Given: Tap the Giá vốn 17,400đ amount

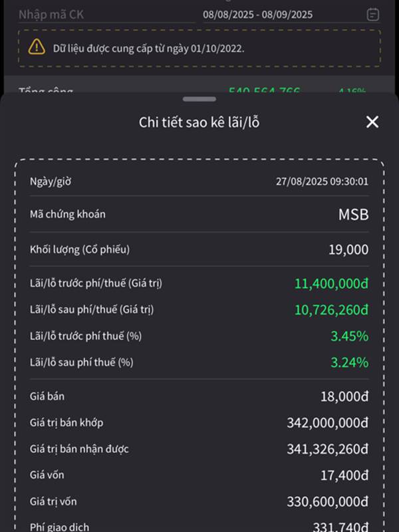Looking at the screenshot, I should [x=344, y=475].
